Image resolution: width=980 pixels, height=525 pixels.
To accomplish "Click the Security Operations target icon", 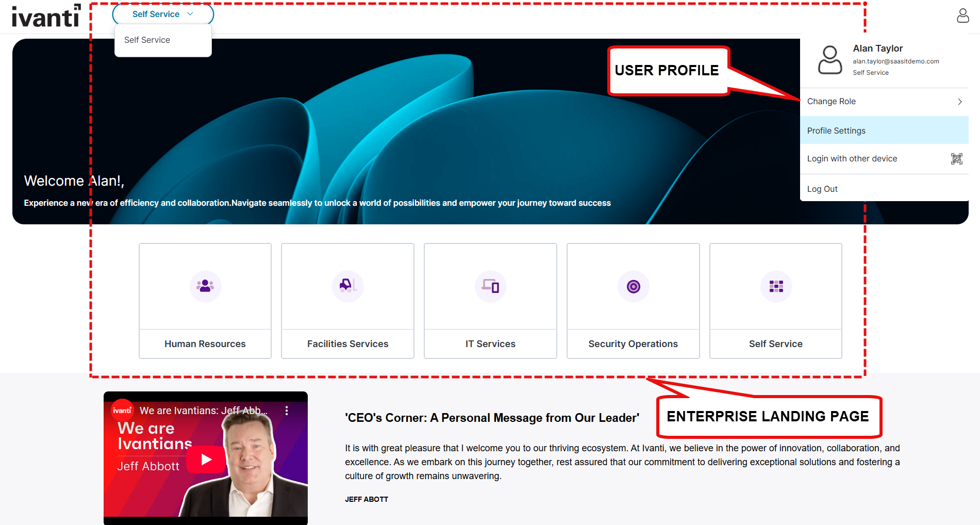I will (x=633, y=286).
